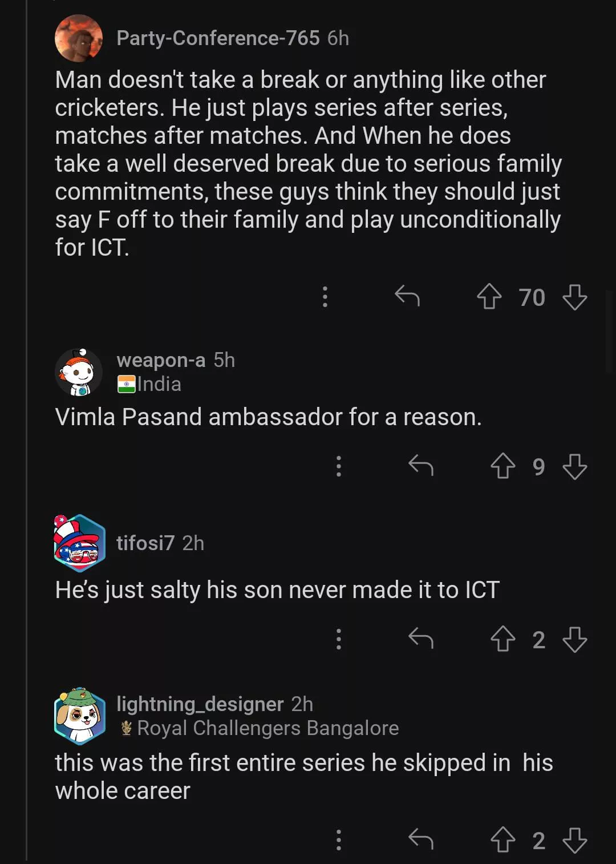Image resolution: width=616 pixels, height=864 pixels.
Task: Reply to weapon-a's comment
Action: point(421,466)
